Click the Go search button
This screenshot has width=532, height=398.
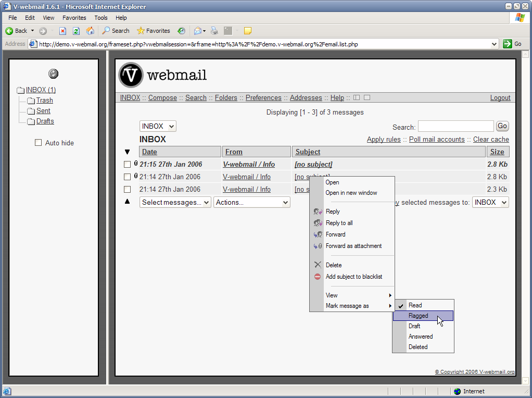pos(502,126)
